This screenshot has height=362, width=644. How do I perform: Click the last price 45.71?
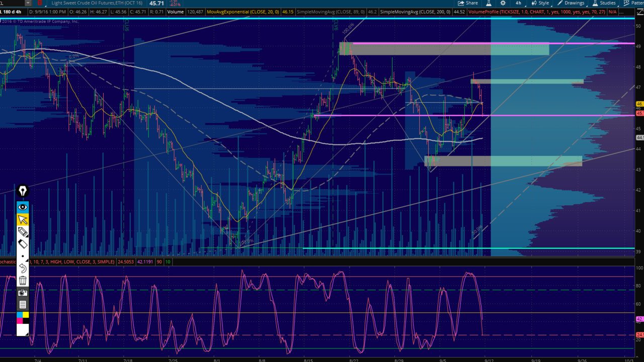click(157, 3)
